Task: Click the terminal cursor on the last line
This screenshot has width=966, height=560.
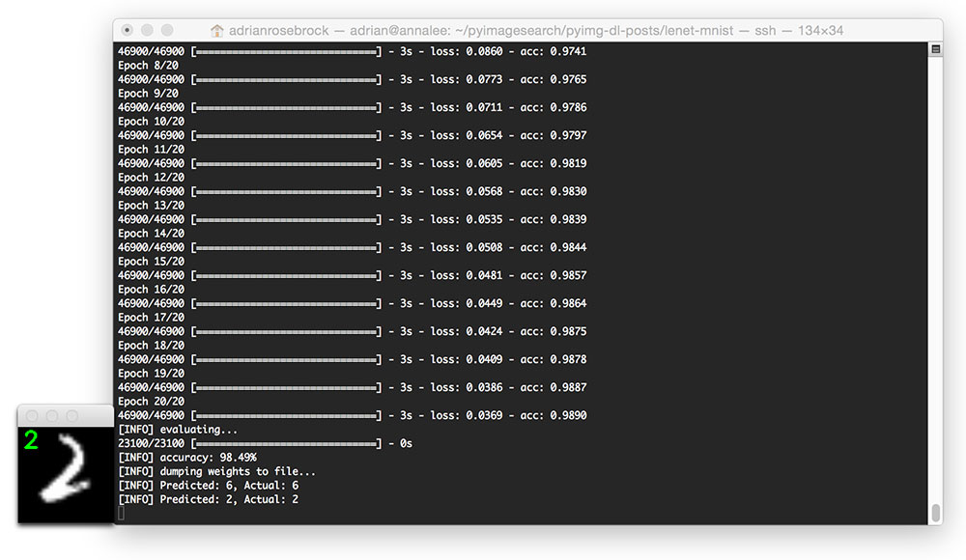Action: [x=121, y=514]
